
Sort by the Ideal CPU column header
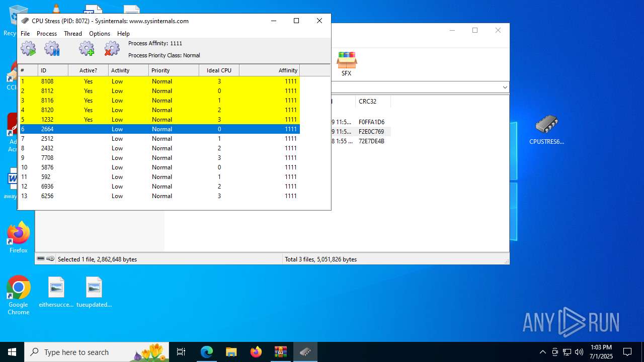tap(219, 70)
